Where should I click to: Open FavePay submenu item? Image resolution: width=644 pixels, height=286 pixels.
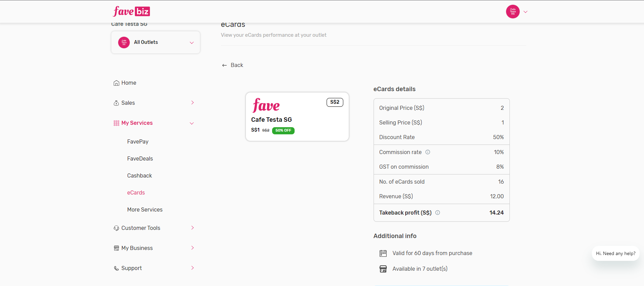138,141
